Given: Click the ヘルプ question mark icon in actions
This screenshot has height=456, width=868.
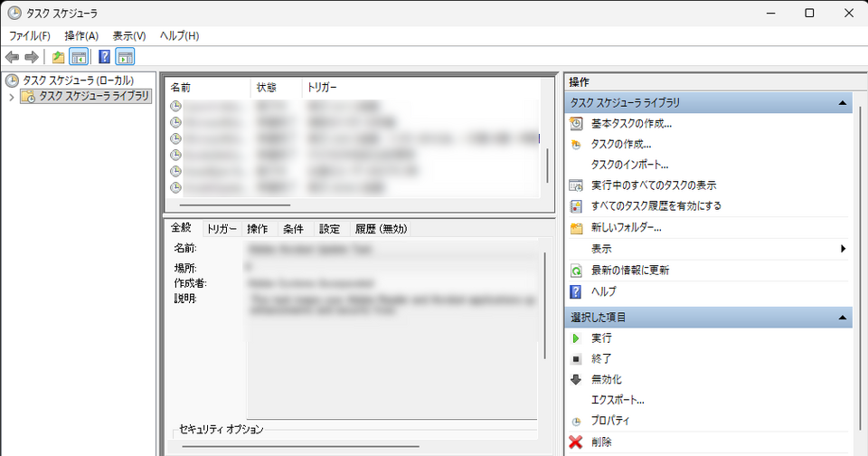Looking at the screenshot, I should point(576,291).
